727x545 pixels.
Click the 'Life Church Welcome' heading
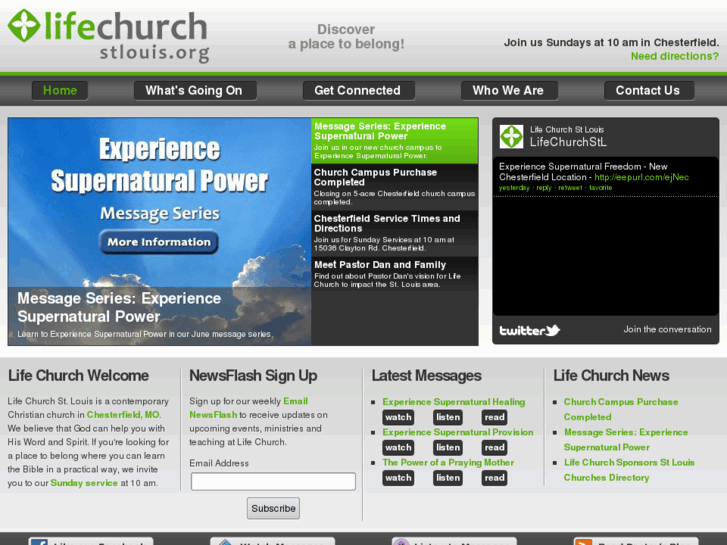coord(78,375)
